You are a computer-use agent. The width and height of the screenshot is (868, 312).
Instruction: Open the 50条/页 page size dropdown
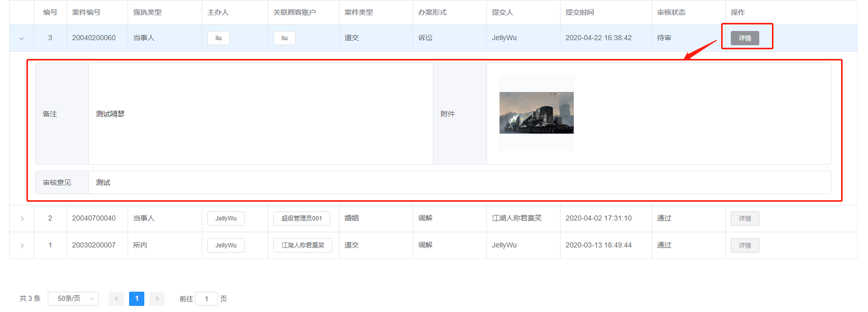73,299
